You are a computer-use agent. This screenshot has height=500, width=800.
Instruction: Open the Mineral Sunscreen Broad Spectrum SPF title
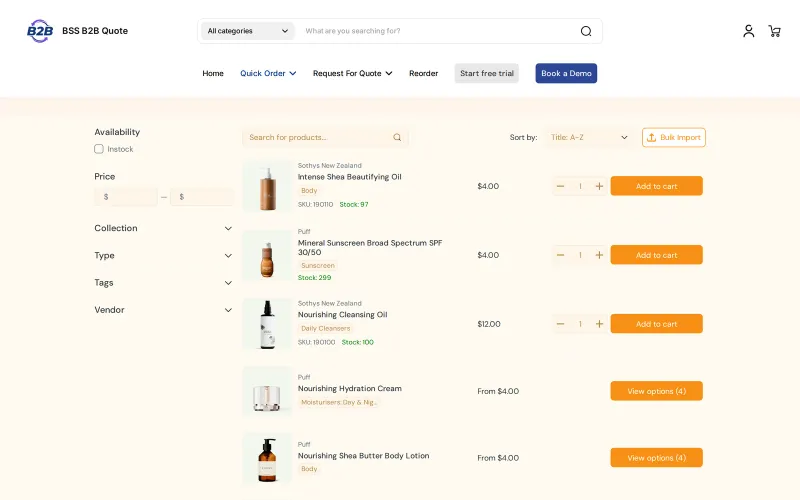pyautogui.click(x=370, y=247)
